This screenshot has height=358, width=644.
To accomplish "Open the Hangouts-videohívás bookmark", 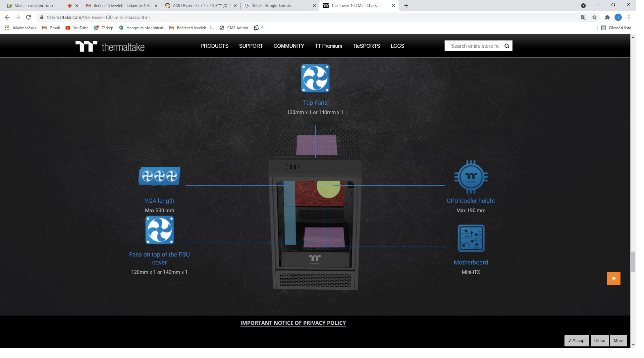I will 141,28.
